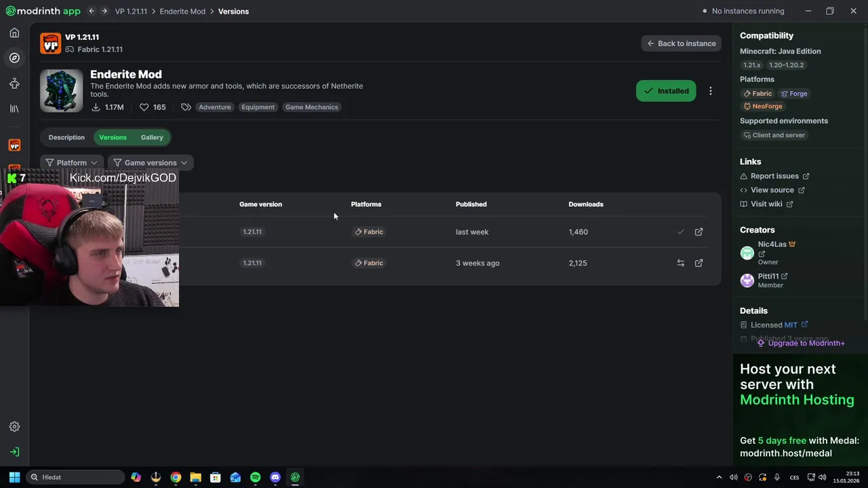Click the Published column header
Viewport: 868px width, 488px height.
click(471, 204)
